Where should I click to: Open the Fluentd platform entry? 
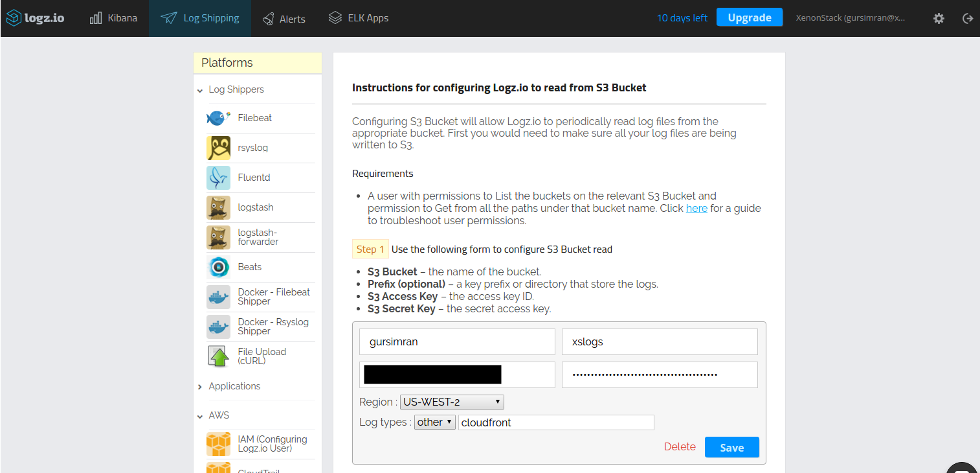(x=254, y=178)
